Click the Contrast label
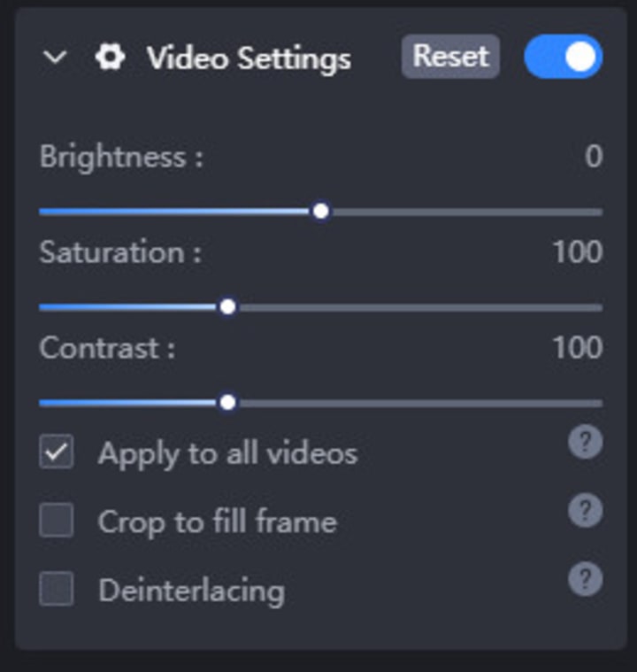This screenshot has width=637, height=672. (107, 347)
